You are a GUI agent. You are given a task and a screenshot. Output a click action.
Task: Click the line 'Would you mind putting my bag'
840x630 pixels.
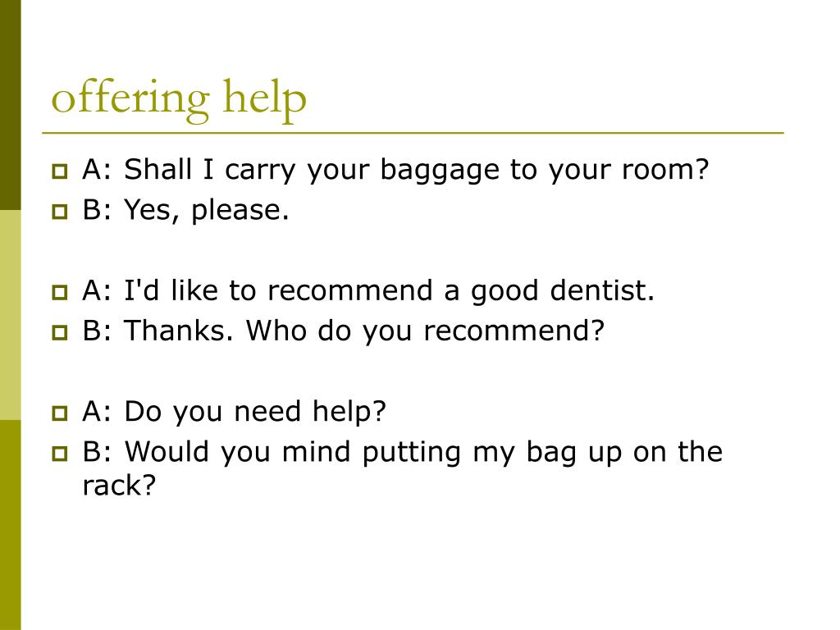point(402,452)
